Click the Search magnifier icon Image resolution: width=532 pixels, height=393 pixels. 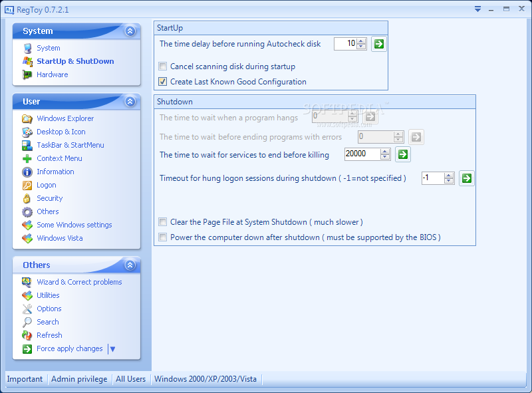[x=27, y=322]
